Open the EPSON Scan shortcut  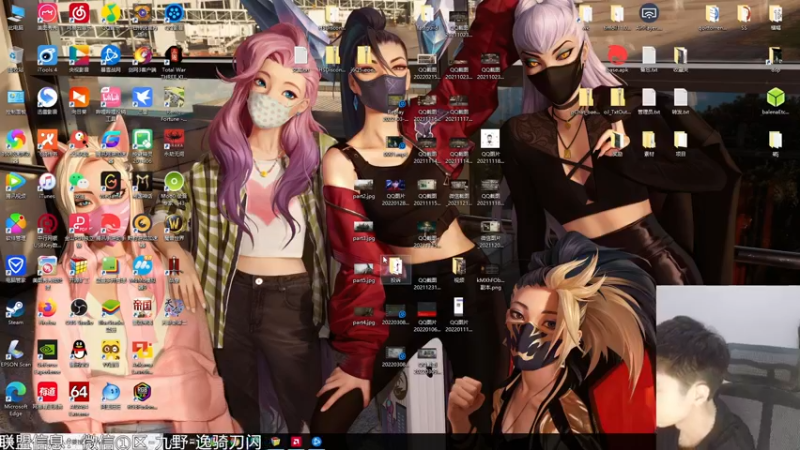click(x=15, y=350)
